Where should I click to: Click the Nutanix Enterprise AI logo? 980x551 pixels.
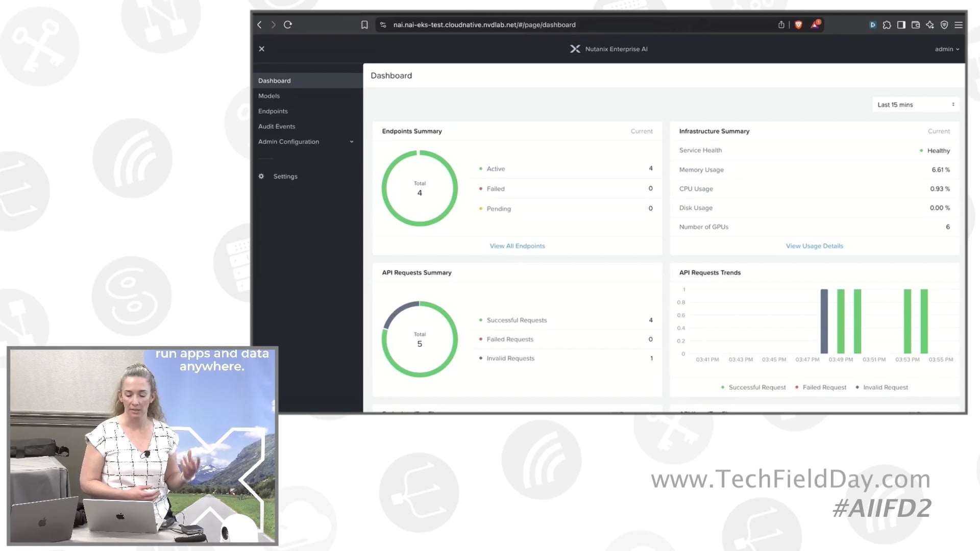point(575,48)
